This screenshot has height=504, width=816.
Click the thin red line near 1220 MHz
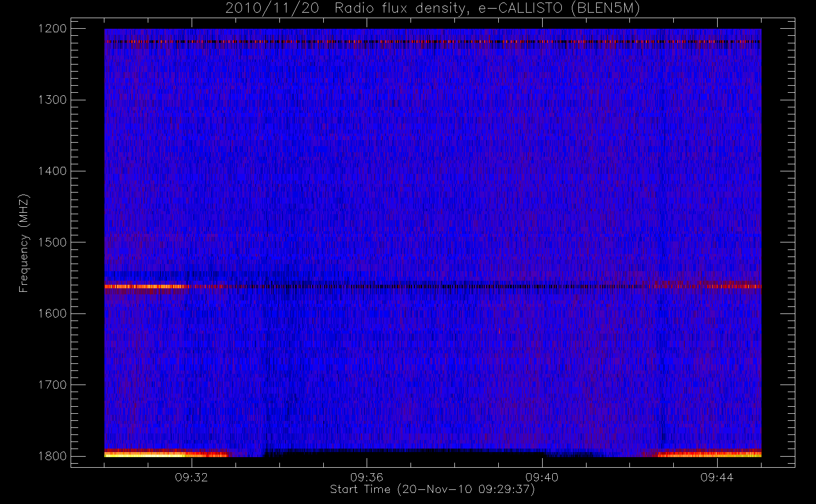(433, 41)
